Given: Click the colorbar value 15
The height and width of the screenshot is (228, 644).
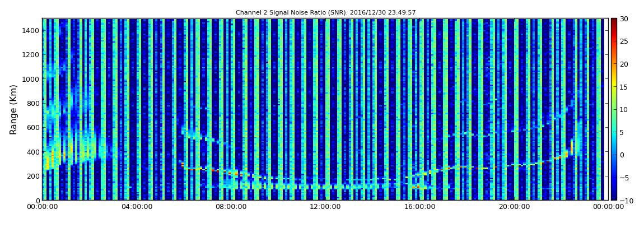Looking at the screenshot, I should tap(624, 87).
